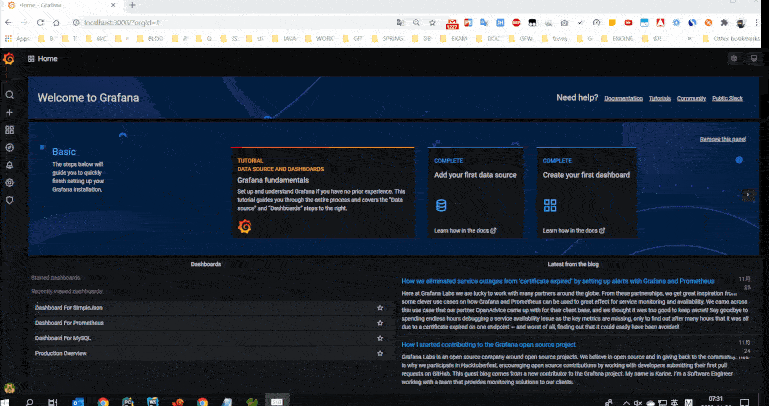Open Learn how link on dashboard card
The height and width of the screenshot is (406, 769).
click(x=573, y=231)
